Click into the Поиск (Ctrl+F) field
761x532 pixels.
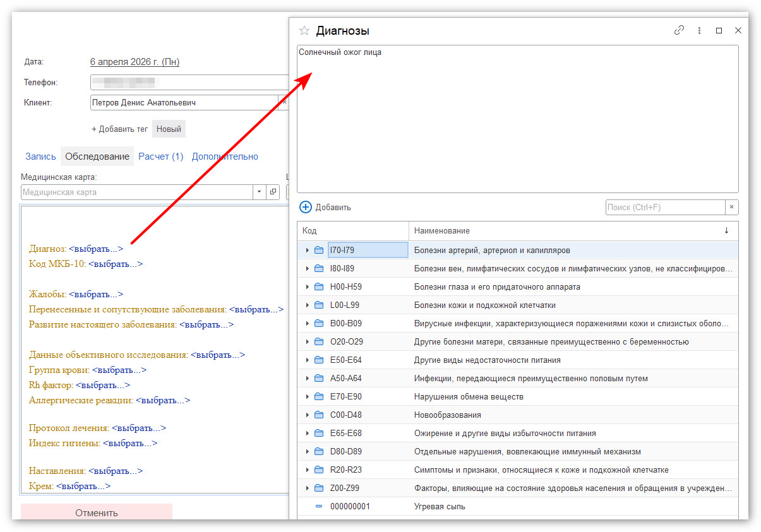click(x=664, y=207)
